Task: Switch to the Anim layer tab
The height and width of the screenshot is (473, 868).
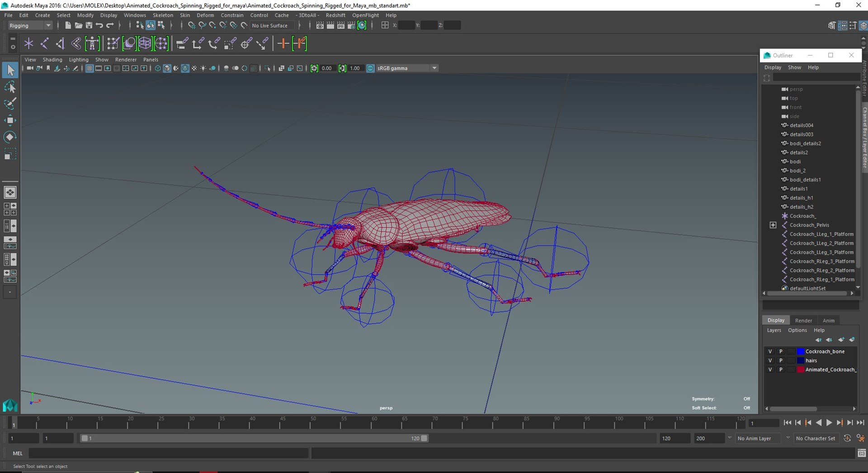Action: pos(828,320)
